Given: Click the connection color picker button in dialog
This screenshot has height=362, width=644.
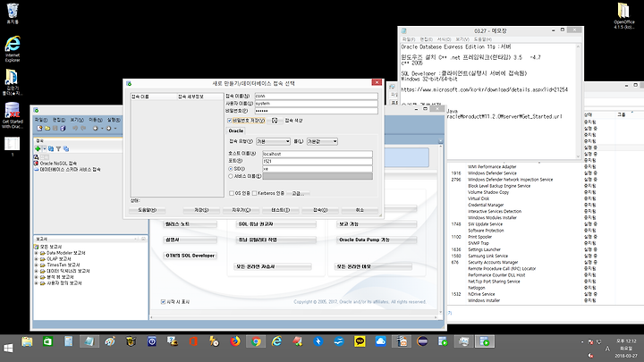Looking at the screenshot, I should pyautogui.click(x=275, y=121).
